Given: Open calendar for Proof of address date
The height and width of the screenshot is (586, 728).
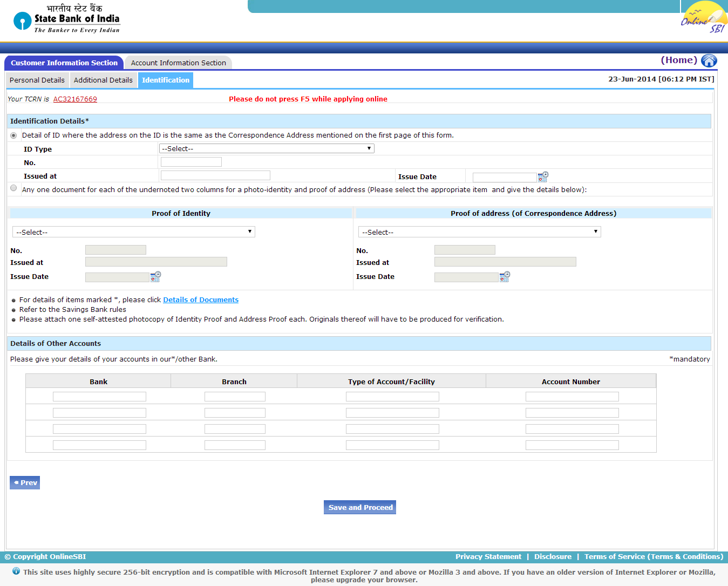Looking at the screenshot, I should click(505, 276).
